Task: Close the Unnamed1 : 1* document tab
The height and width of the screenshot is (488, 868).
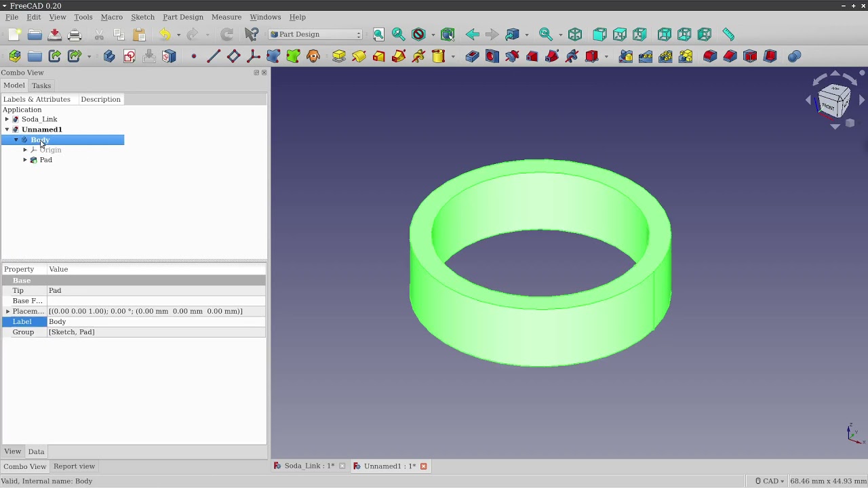Action: [x=424, y=466]
